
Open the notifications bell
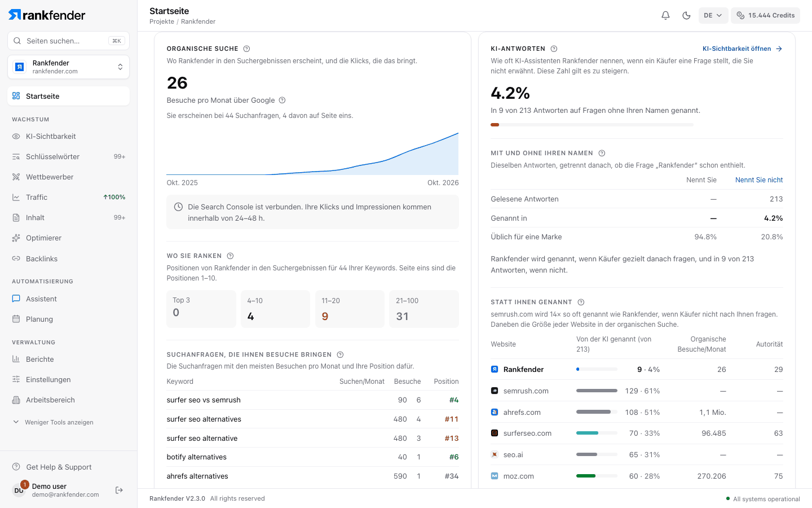click(665, 15)
